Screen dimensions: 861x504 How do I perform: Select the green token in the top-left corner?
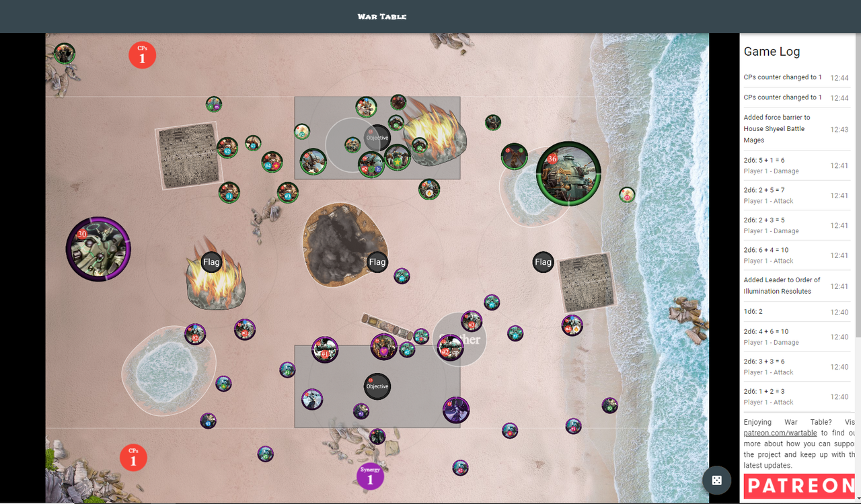(x=64, y=53)
